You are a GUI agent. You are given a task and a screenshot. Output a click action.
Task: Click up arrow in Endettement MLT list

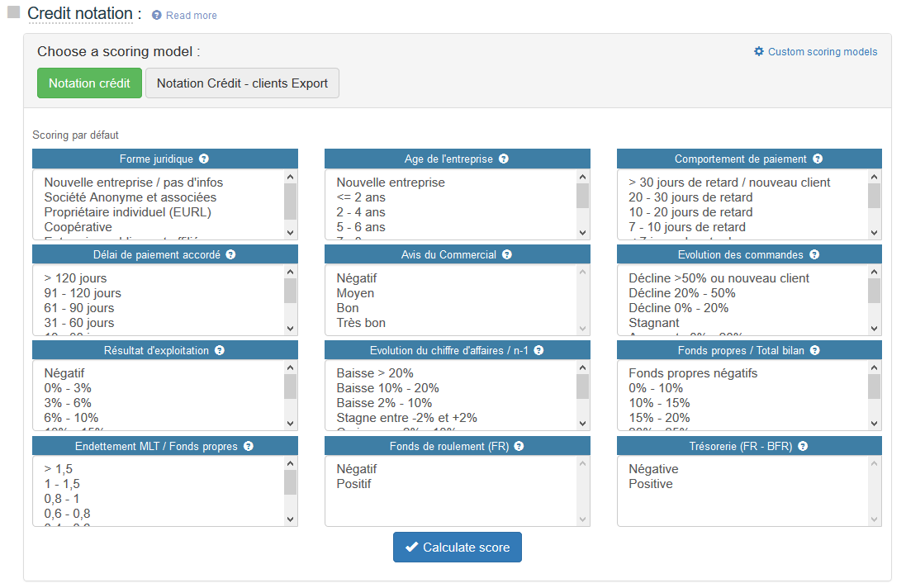coord(290,463)
